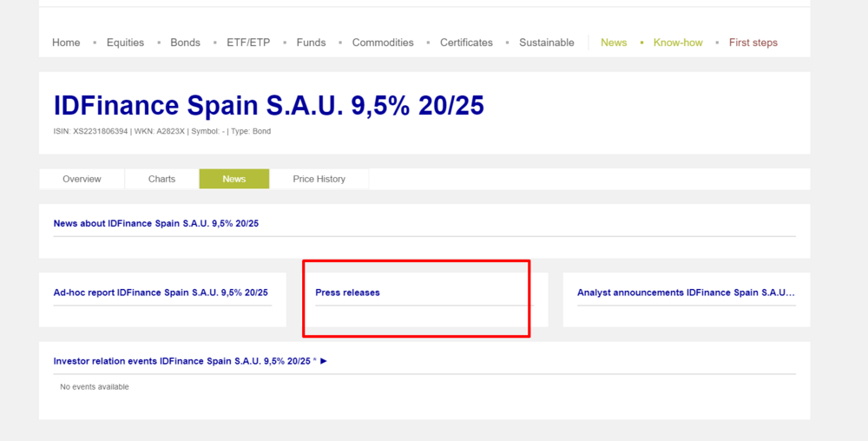
Task: Select ETF/ETP navigation item
Action: tap(248, 43)
